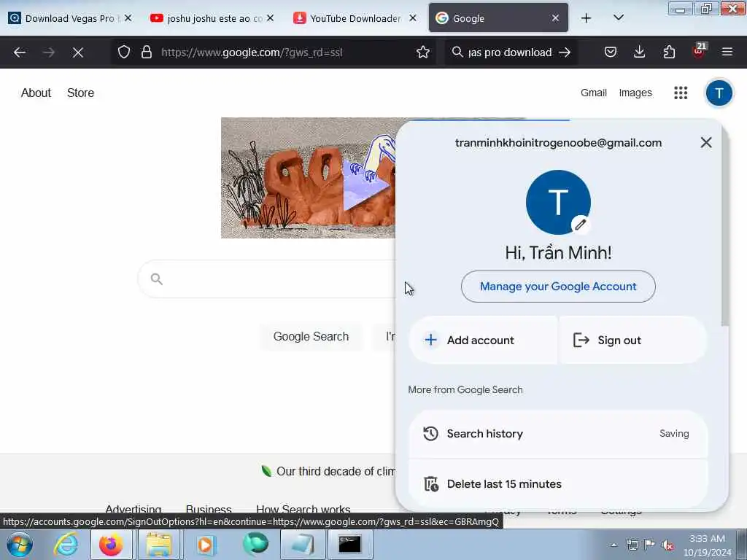Open the extensions puzzle icon
The height and width of the screenshot is (560, 747).
tap(669, 52)
